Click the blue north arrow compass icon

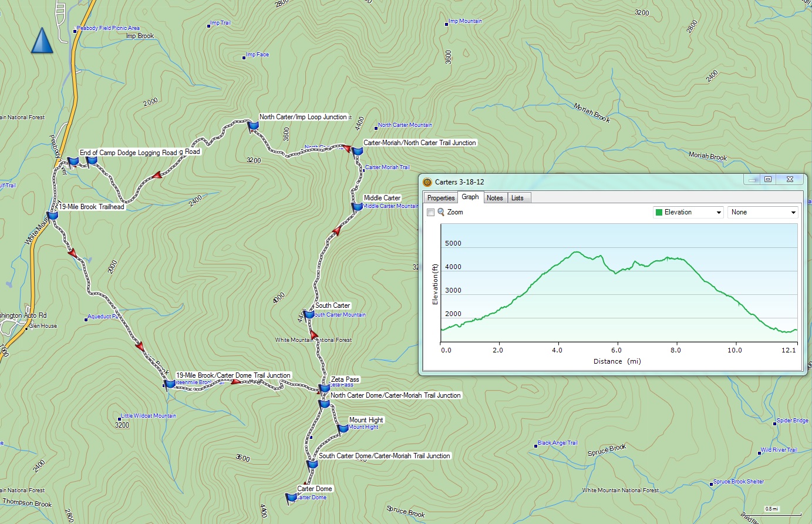pos(42,41)
